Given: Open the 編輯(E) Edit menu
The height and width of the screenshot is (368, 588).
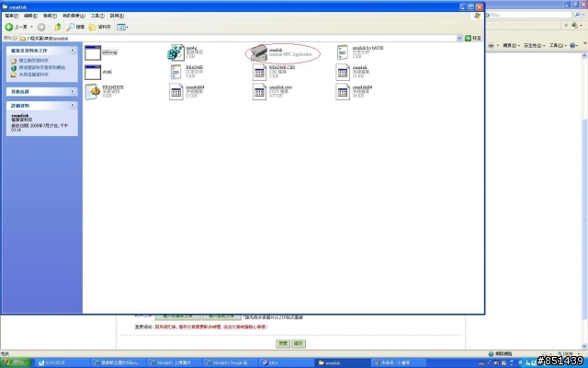Looking at the screenshot, I should point(30,16).
